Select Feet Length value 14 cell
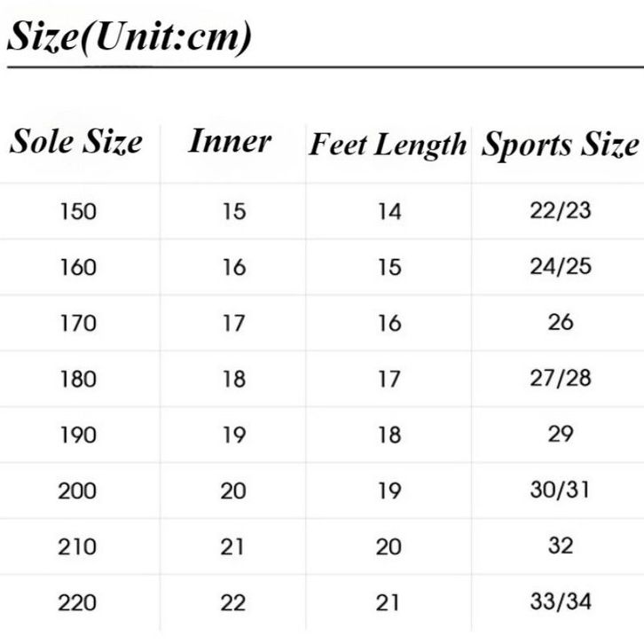 pos(389,212)
